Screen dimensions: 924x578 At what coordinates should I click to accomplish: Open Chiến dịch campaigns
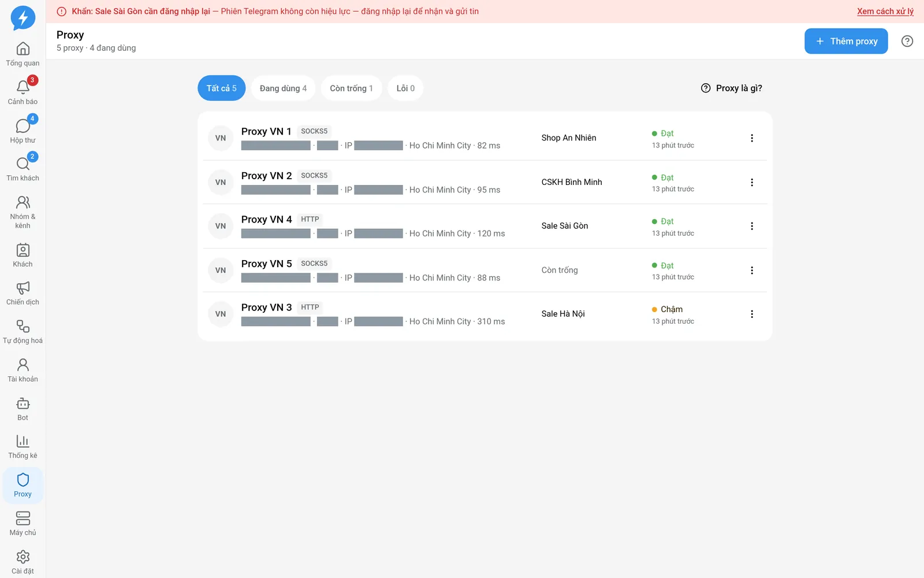23,294
